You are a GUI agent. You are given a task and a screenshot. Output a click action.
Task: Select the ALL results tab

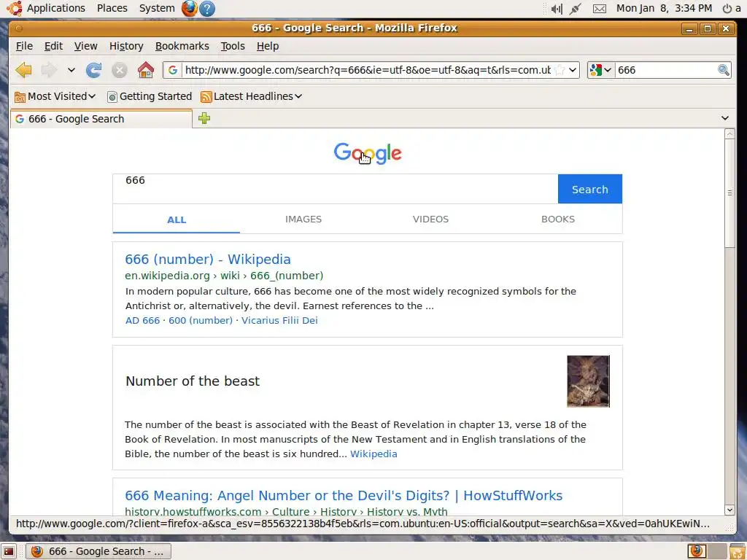coord(177,219)
